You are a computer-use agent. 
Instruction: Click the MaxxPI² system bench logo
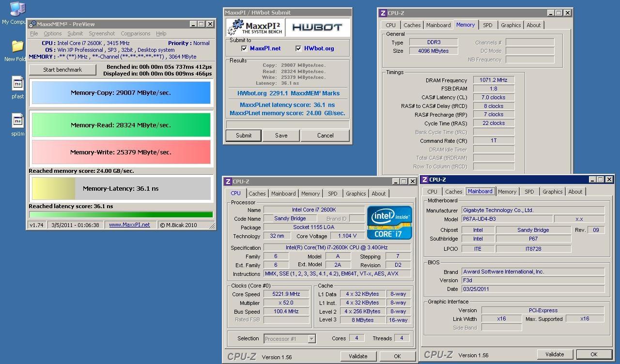click(x=255, y=28)
